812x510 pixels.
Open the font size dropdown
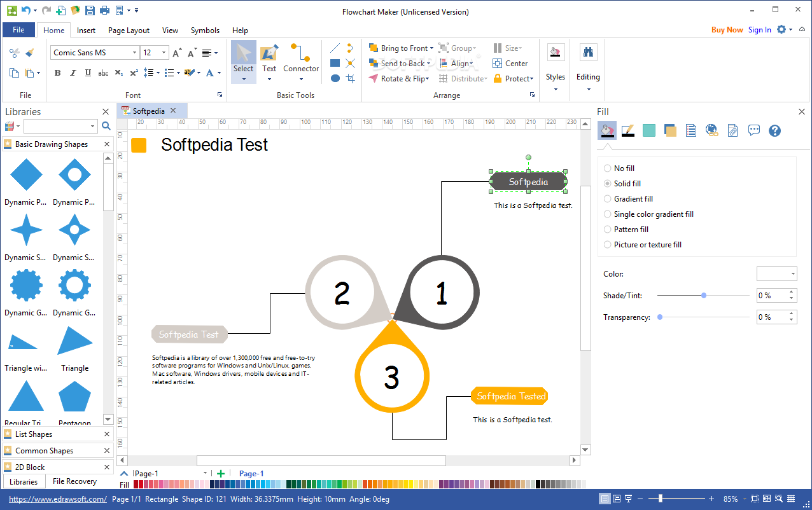coord(164,53)
